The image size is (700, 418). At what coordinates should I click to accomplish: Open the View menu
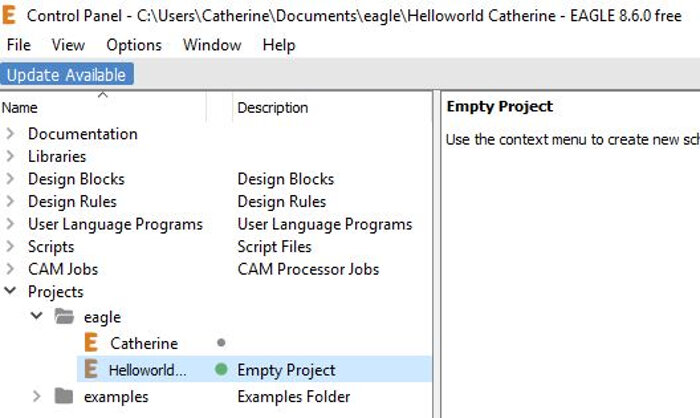(x=68, y=45)
